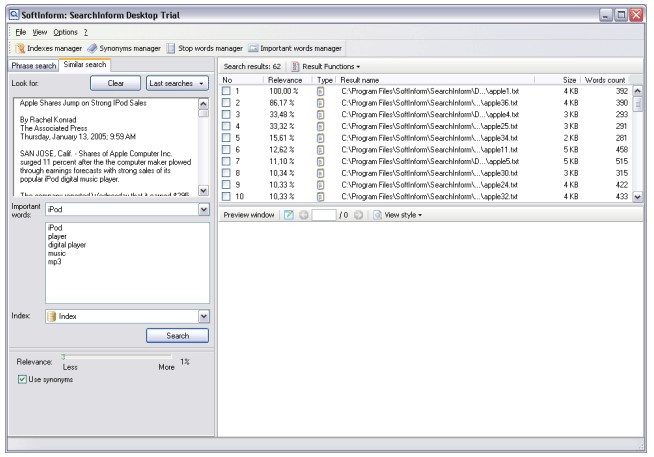The height and width of the screenshot is (457, 654).
Task: Click the preview page number field
Action: (x=324, y=215)
